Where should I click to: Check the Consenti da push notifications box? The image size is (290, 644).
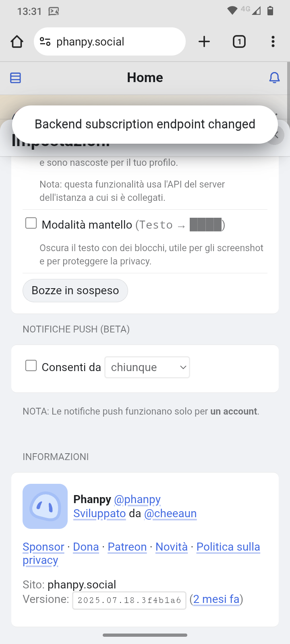31,365
